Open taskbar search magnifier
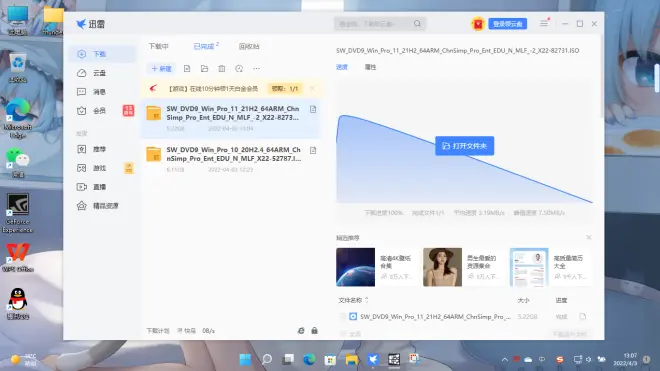660x371 pixels. click(267, 359)
